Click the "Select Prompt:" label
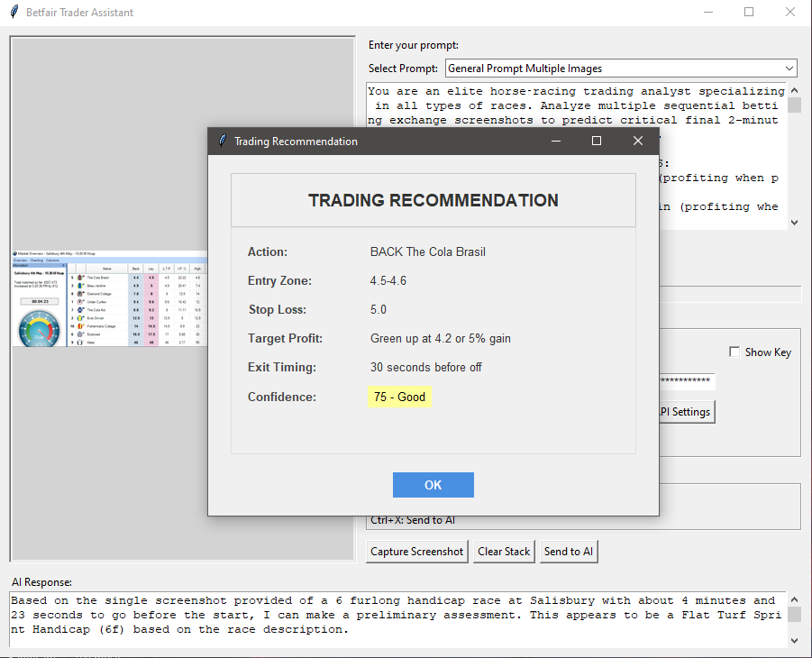The height and width of the screenshot is (658, 812). [x=404, y=69]
